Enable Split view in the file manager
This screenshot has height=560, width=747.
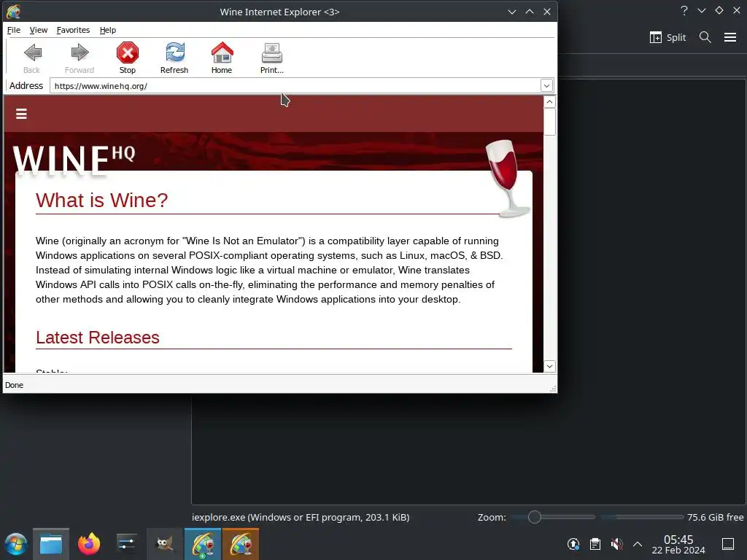tap(668, 38)
